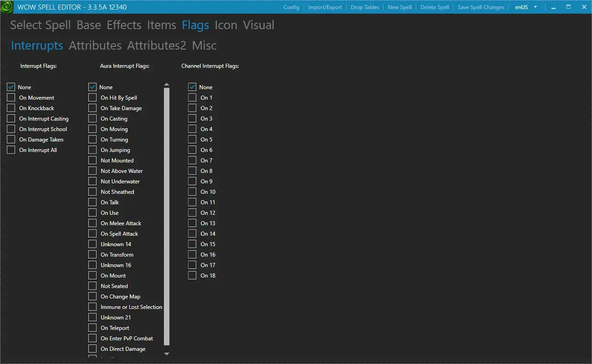Switch to the Select Spell tab
Viewport: 592px width, 364px height.
(41, 25)
